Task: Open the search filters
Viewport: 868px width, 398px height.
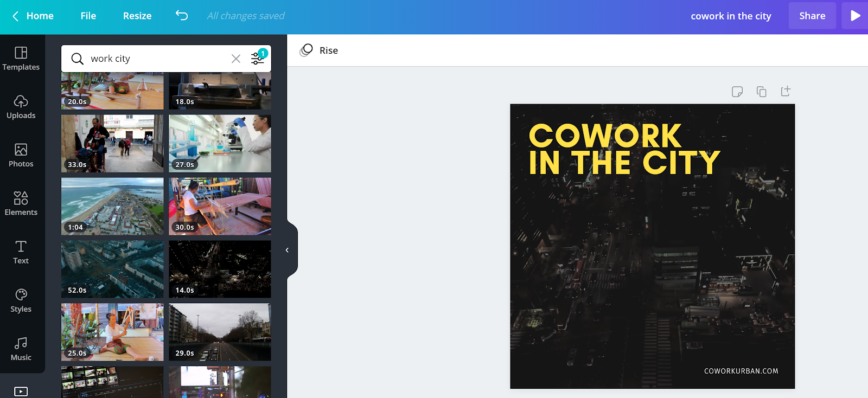Action: tap(258, 58)
